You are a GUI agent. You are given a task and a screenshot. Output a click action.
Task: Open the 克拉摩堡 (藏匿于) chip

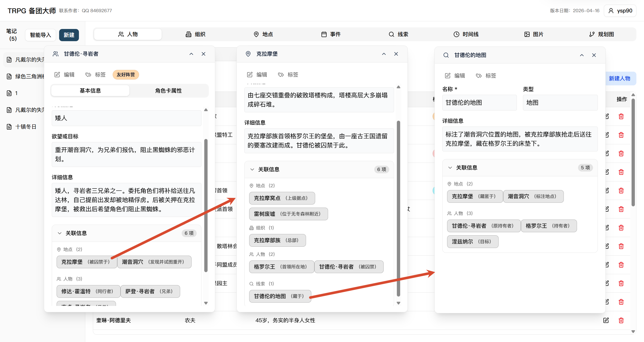475,196
